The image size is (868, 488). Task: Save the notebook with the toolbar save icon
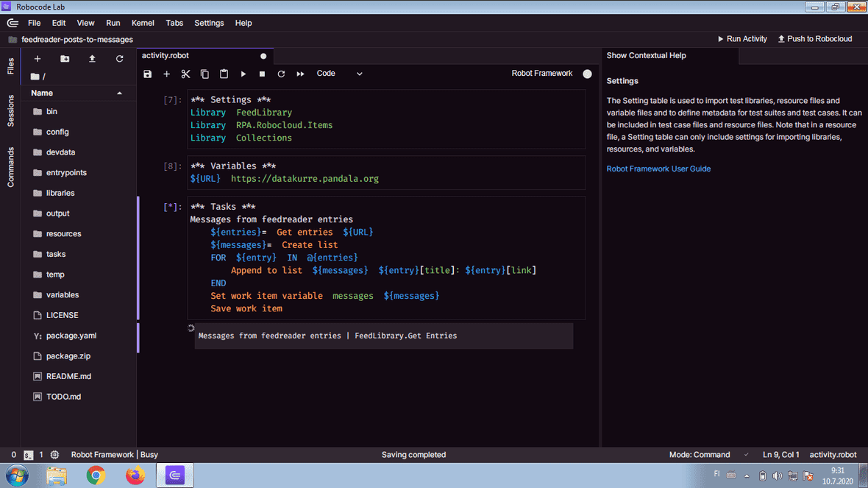point(148,74)
